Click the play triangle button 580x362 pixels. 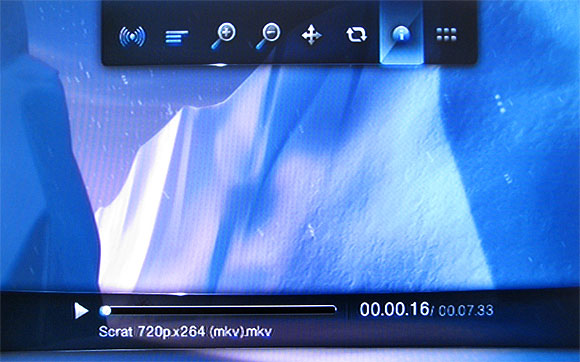click(x=81, y=311)
